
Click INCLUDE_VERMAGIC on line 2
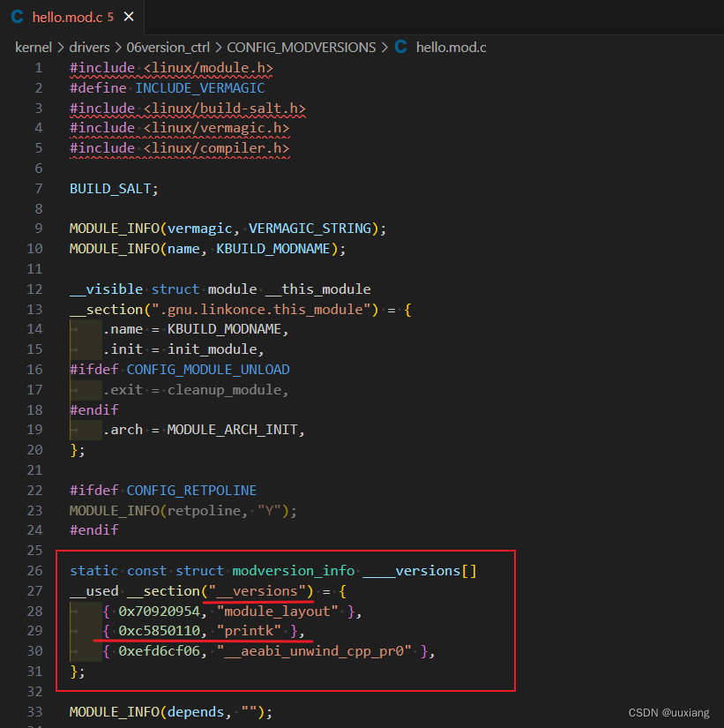(x=200, y=88)
